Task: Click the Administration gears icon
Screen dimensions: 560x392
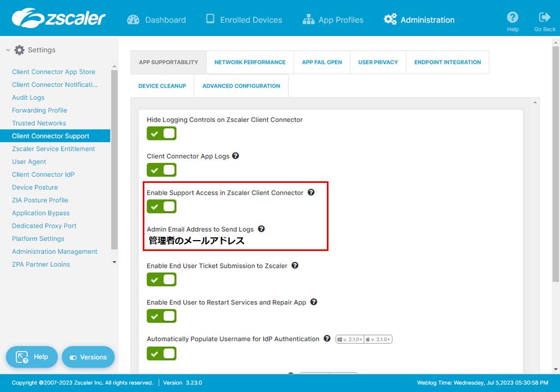Action: (391, 19)
